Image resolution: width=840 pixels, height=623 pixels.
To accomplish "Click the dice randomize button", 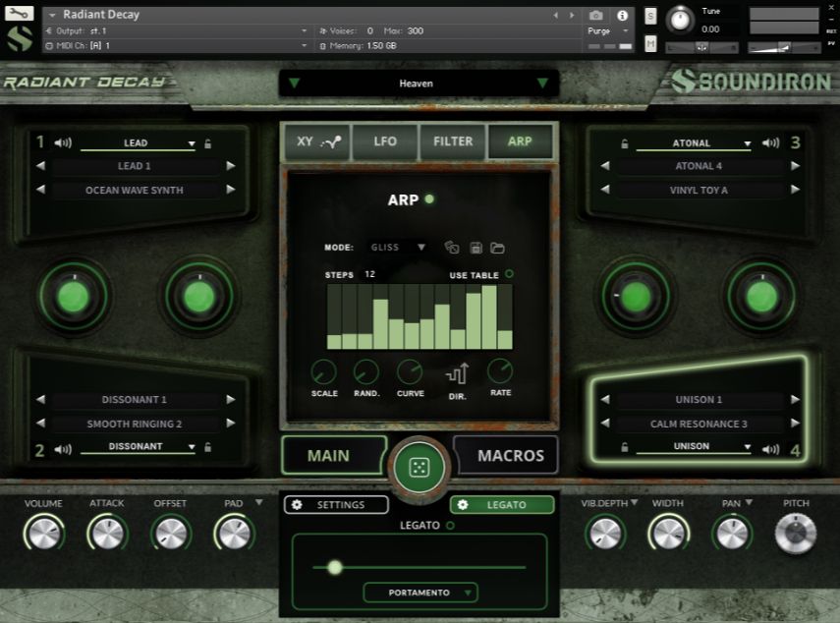I will [x=420, y=466].
